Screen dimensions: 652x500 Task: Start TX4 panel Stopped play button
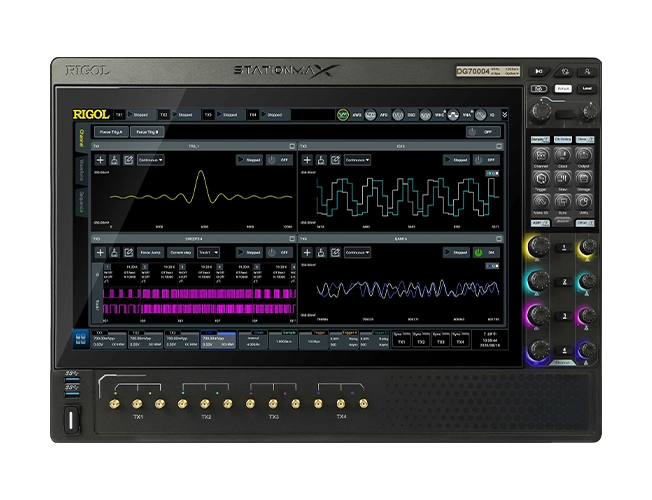tap(456, 252)
